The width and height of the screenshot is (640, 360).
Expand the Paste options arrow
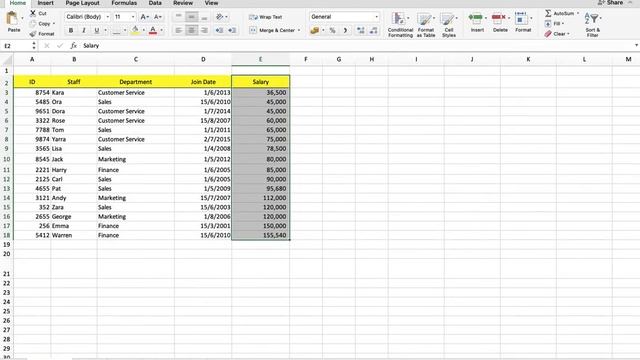[x=22, y=18]
